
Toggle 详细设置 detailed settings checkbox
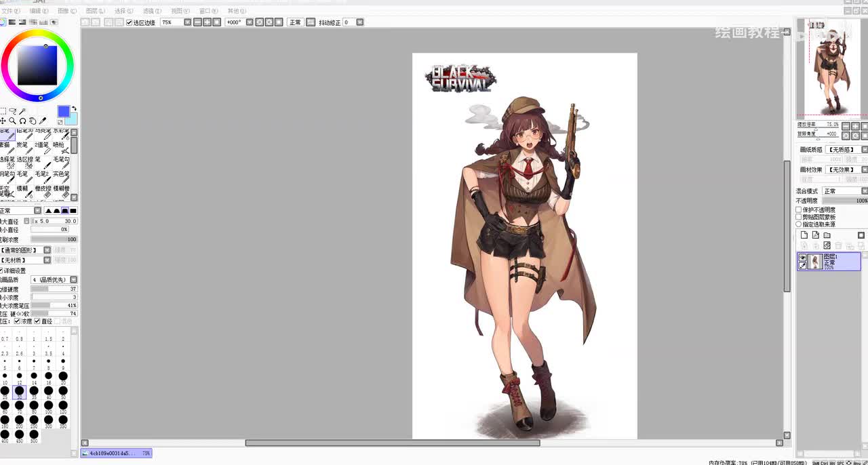(x=1, y=270)
